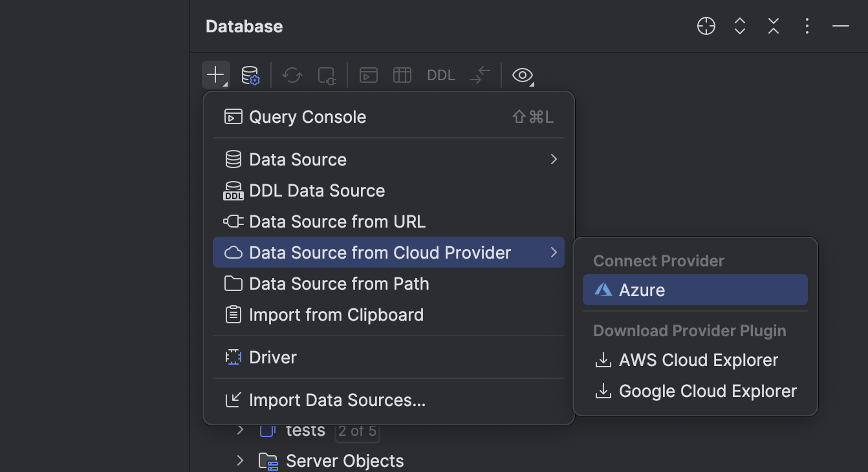868x472 pixels.
Task: Choose Import from Clipboard menu entry
Action: coord(336,315)
